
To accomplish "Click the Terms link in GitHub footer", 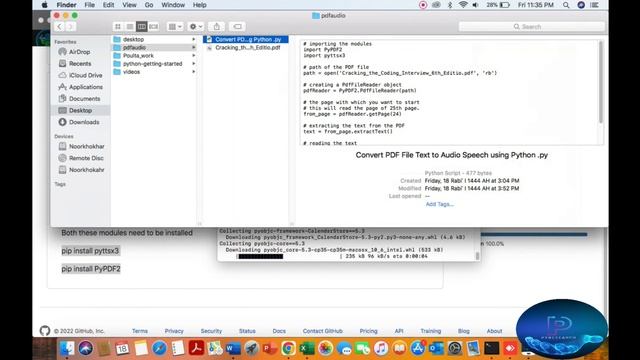I will 140,331.
